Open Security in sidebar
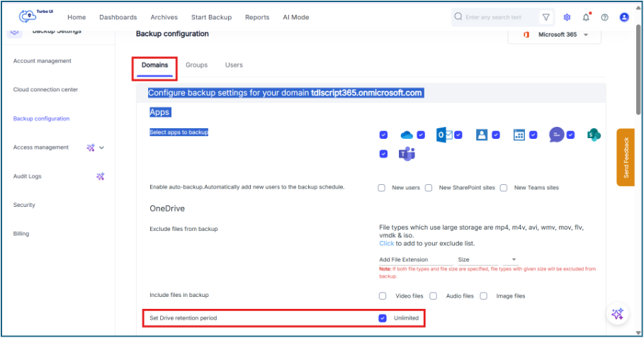Viewport: 644px width, 338px height. pos(24,205)
